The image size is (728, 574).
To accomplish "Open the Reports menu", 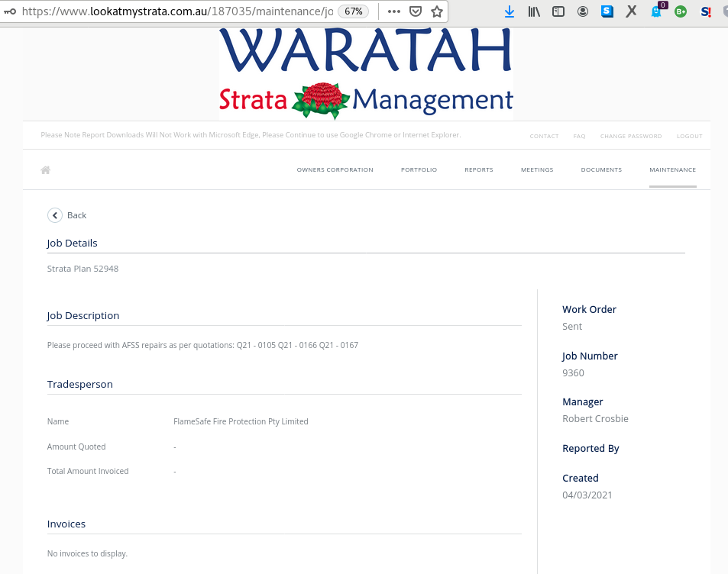I will point(479,169).
